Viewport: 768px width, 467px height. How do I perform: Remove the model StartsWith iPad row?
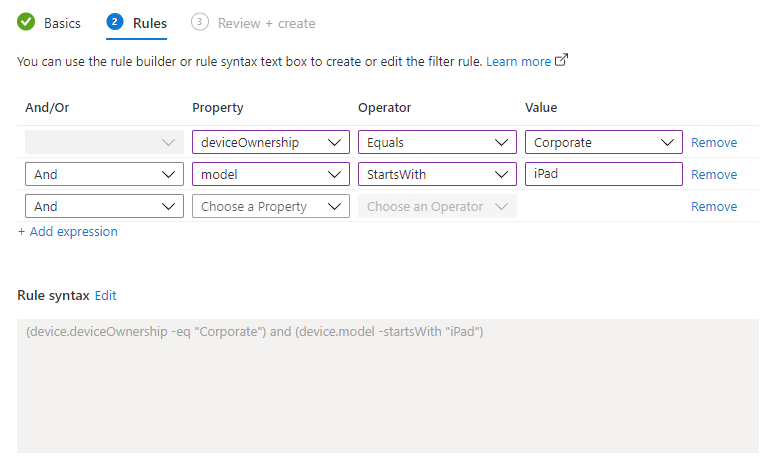point(714,175)
